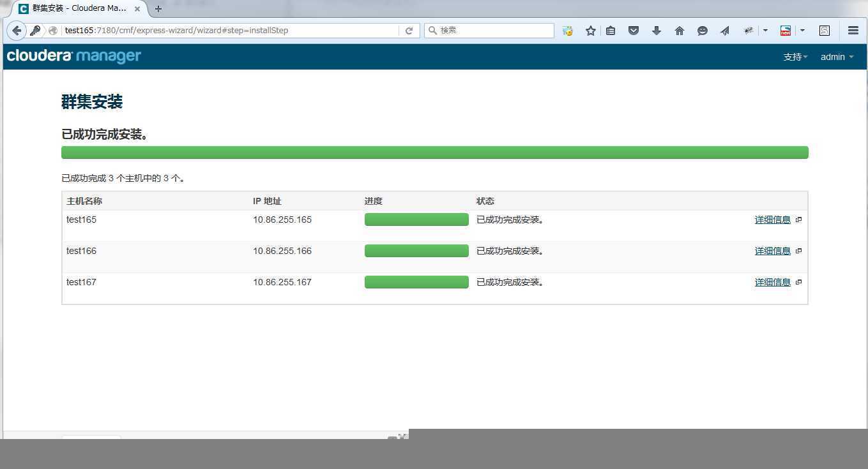The image size is (868, 469).
Task: Click the 已成功完成 3 个主机中的 3 个 summary
Action: (x=123, y=179)
